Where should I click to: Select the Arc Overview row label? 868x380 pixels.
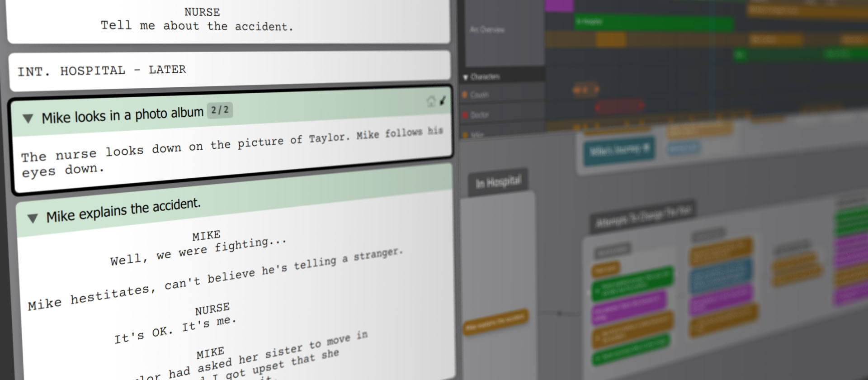point(487,30)
